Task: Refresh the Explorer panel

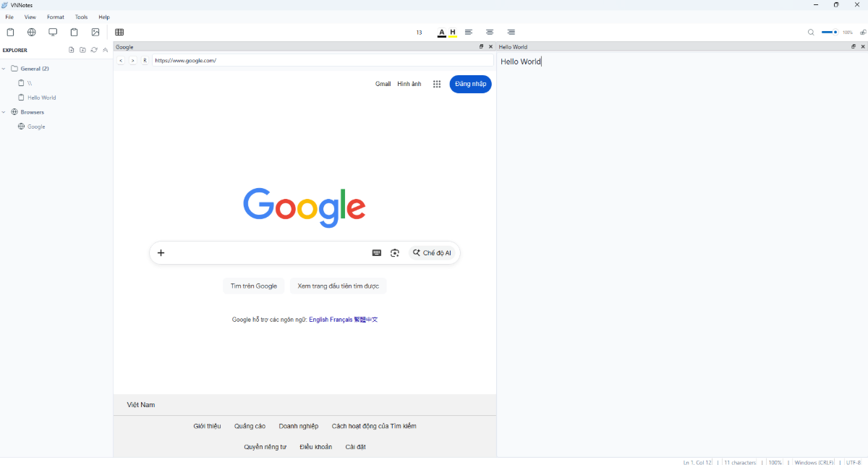Action: [x=94, y=50]
